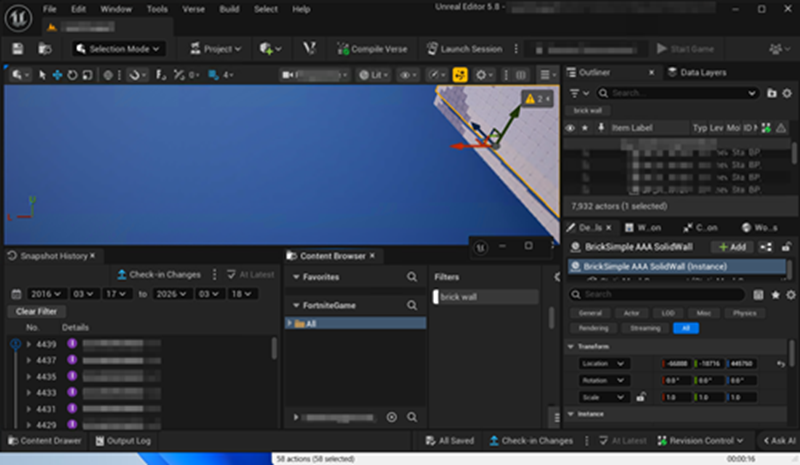
Task: Open the Project dropdown
Action: pos(215,49)
